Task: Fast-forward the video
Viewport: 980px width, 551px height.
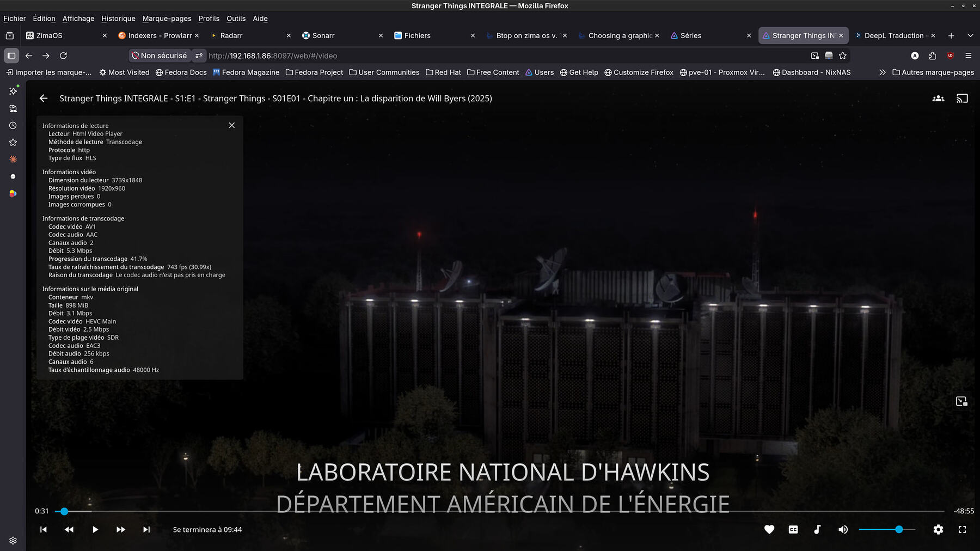Action: (121, 529)
